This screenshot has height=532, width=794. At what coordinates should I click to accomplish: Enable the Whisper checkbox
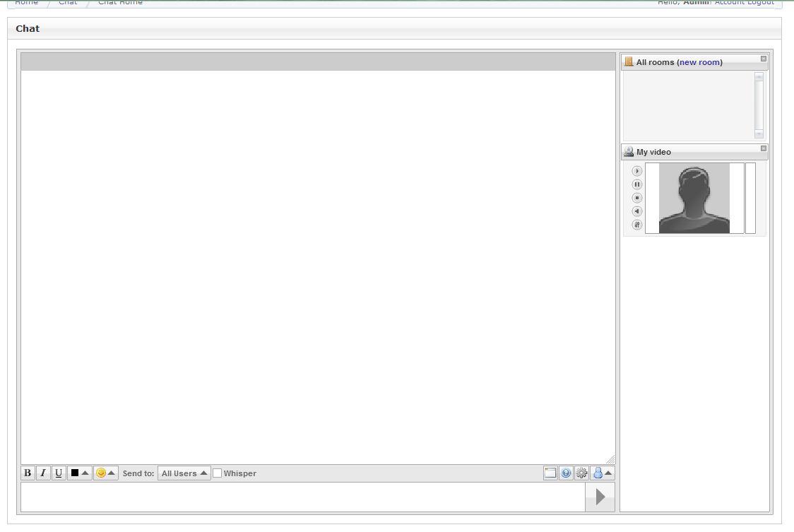pyautogui.click(x=218, y=473)
